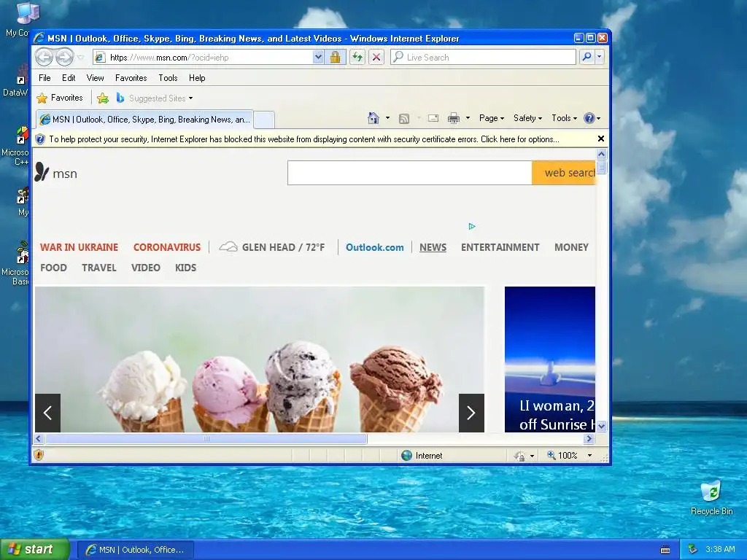The image size is (747, 560).
Task: Open the Tools command bar dropdown
Action: [x=564, y=118]
